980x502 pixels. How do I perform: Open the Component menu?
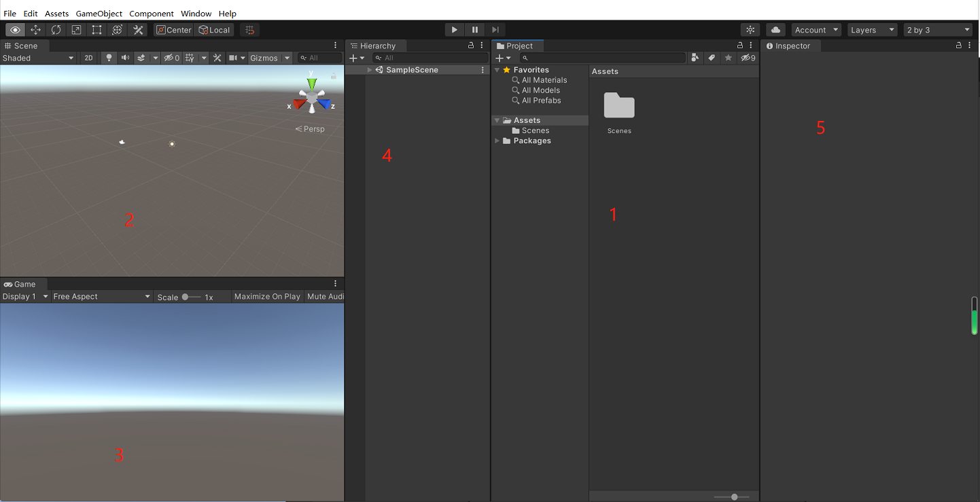tap(152, 14)
